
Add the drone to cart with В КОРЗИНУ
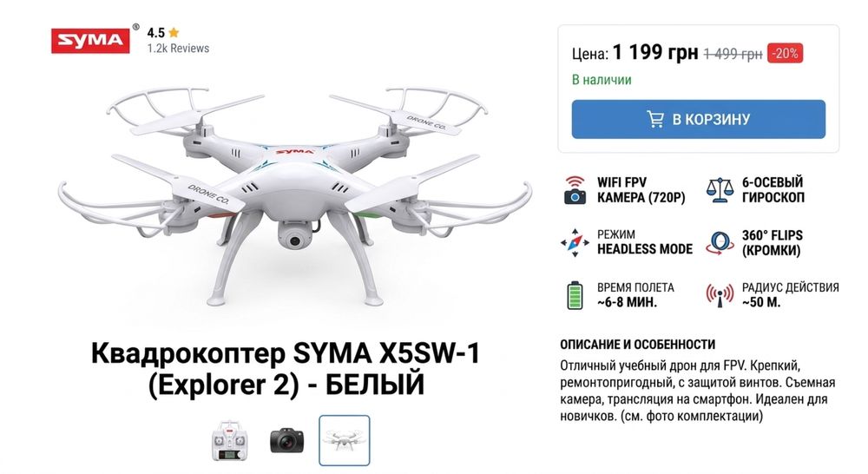point(698,119)
